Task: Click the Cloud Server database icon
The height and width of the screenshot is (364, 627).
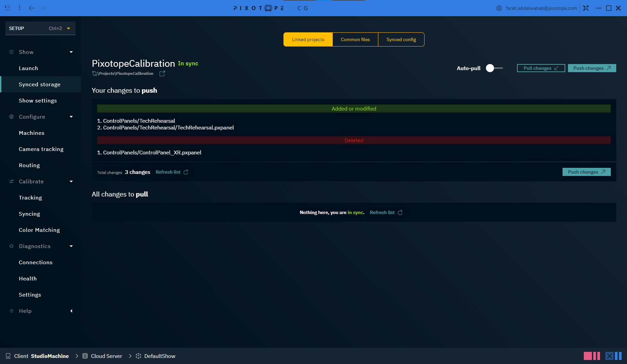Action: (85, 356)
